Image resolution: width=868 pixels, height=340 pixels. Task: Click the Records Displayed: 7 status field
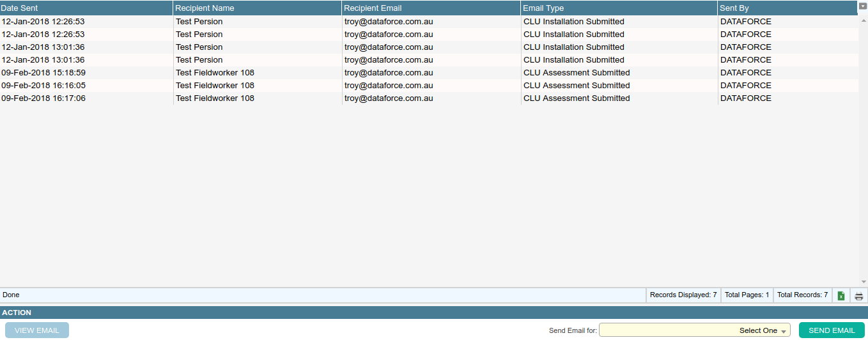pyautogui.click(x=683, y=295)
